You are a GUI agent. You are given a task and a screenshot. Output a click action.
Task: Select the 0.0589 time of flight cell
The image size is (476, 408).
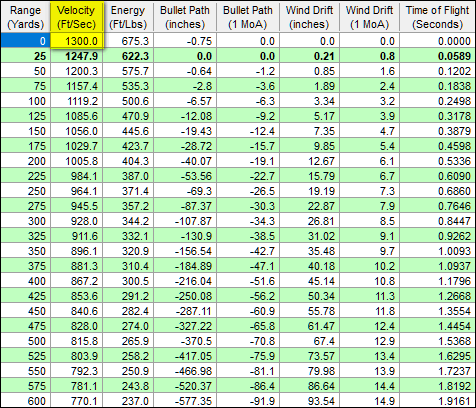pyautogui.click(x=437, y=56)
